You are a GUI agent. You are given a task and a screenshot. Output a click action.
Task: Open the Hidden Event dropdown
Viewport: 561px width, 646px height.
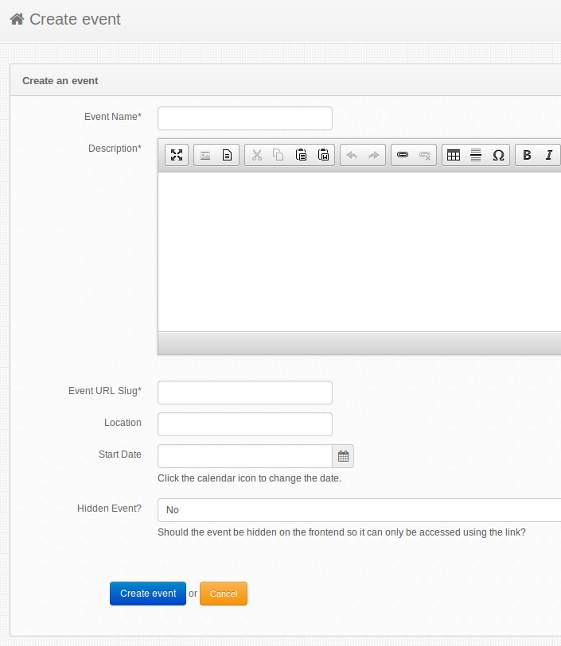coord(359,510)
